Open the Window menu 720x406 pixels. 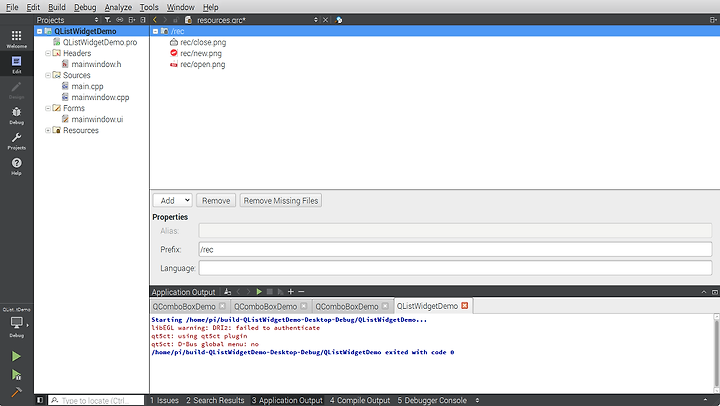tap(180, 7)
